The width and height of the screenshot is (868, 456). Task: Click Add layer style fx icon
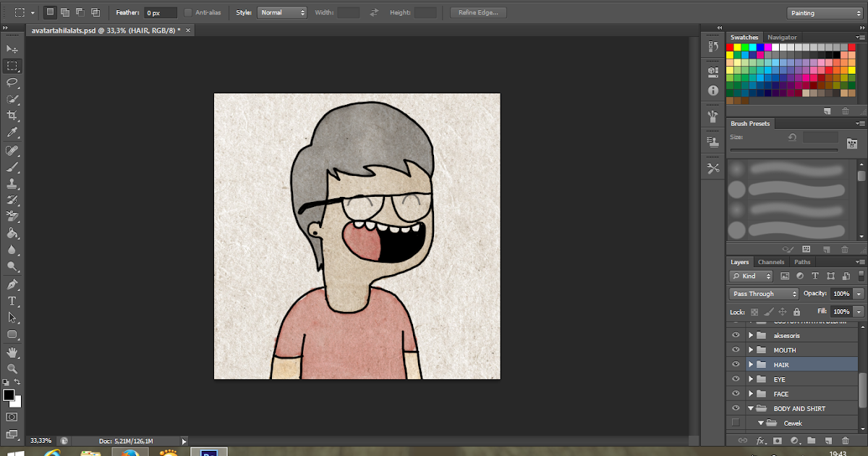point(760,440)
